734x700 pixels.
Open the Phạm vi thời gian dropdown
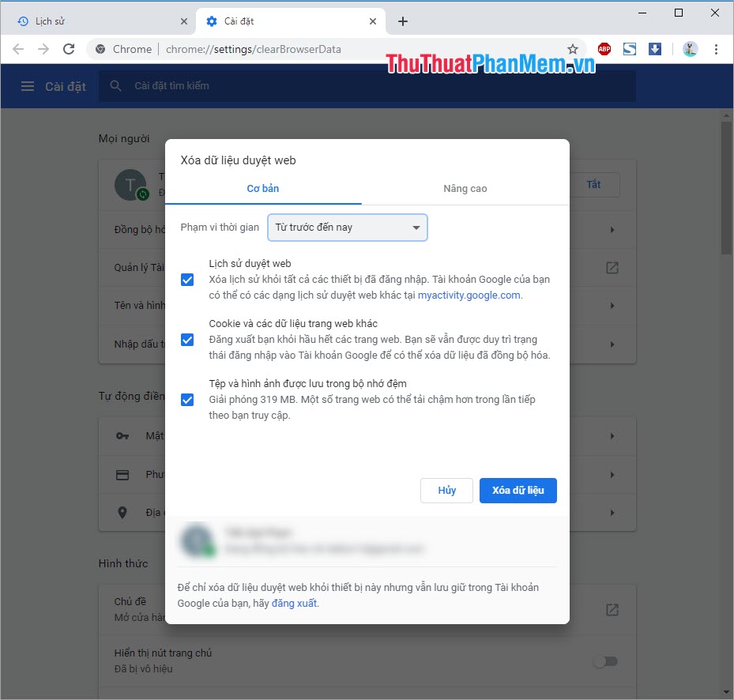point(347,228)
